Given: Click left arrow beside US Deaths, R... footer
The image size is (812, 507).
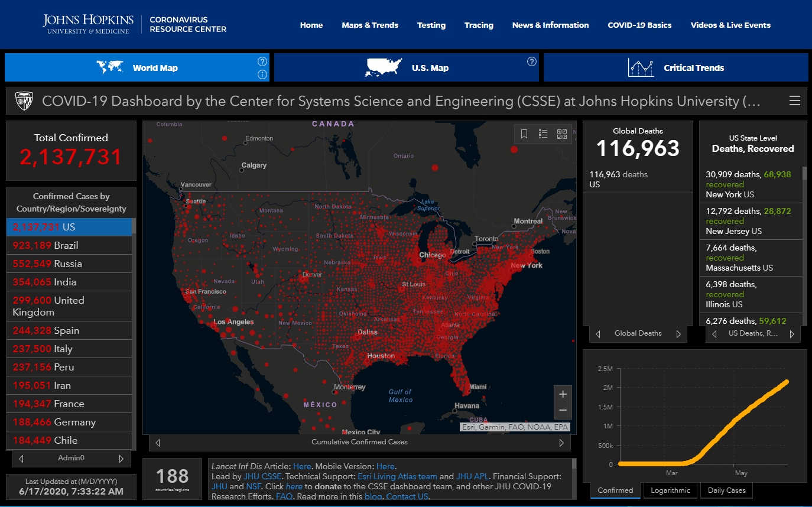Looking at the screenshot, I should click(x=714, y=334).
